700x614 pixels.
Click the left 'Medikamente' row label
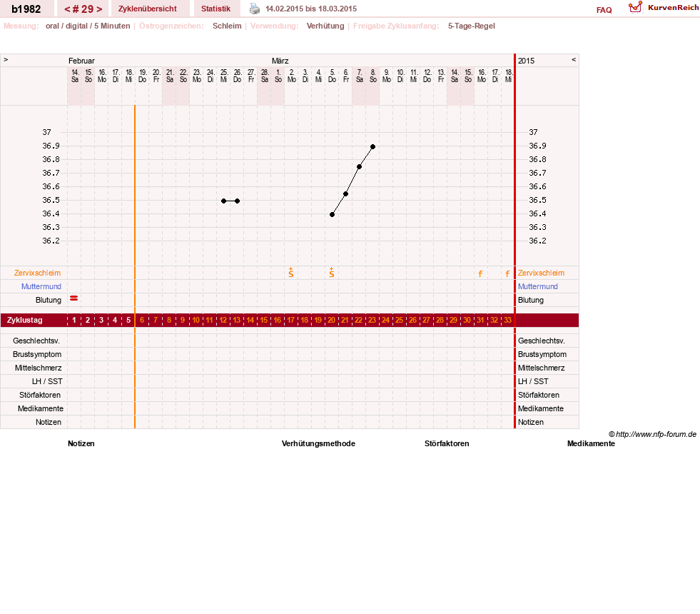(41, 408)
